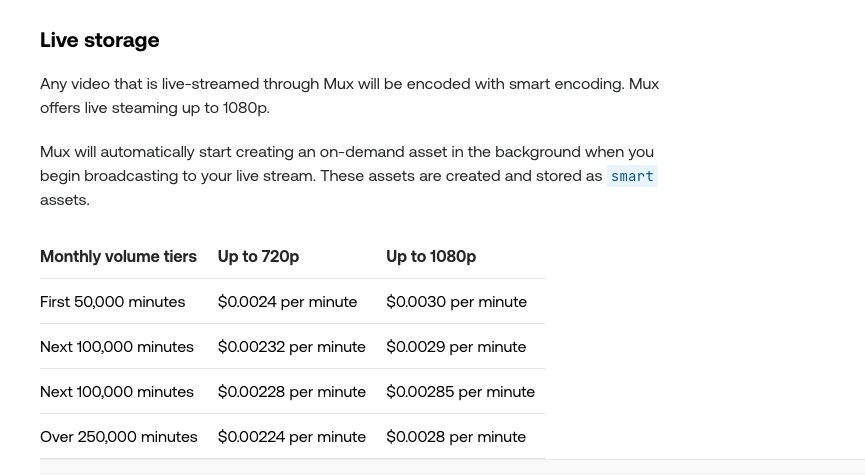This screenshot has width=865, height=475.
Task: Select the "Up to 720p" column header
Action: click(x=258, y=256)
